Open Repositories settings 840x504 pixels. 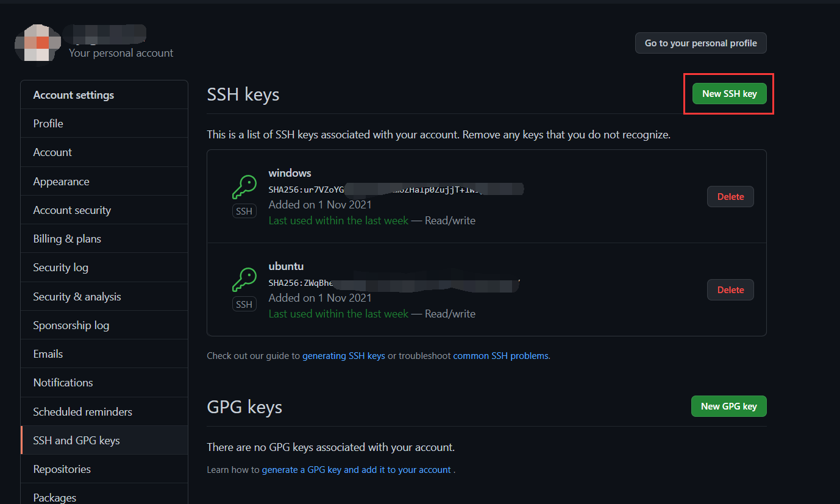coord(62,469)
